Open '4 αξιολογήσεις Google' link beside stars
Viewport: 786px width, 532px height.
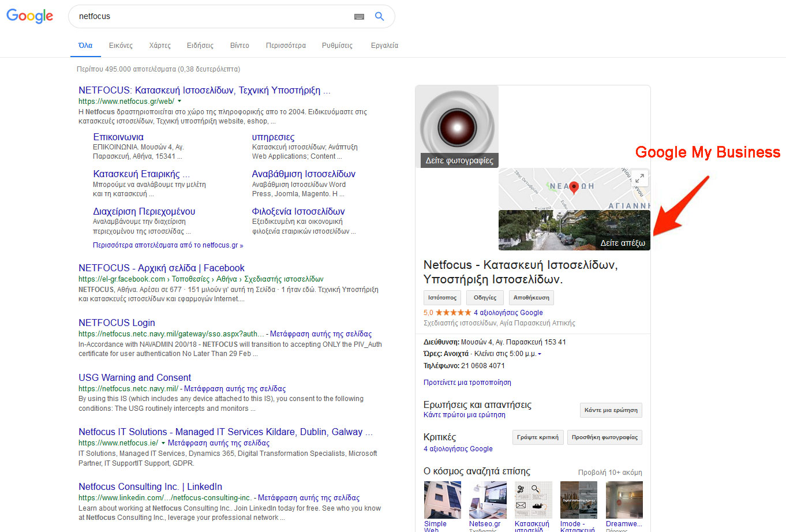508,313
